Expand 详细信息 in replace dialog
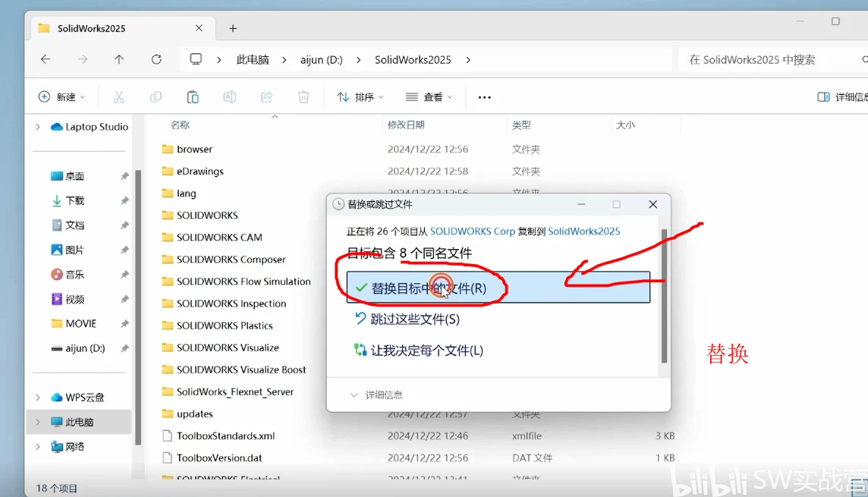The height and width of the screenshot is (497, 868). coord(376,395)
